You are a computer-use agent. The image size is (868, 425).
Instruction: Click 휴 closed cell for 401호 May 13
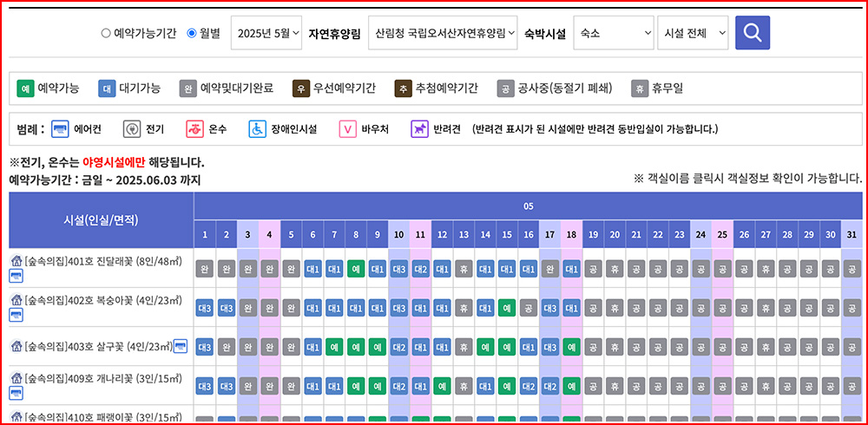(x=464, y=268)
